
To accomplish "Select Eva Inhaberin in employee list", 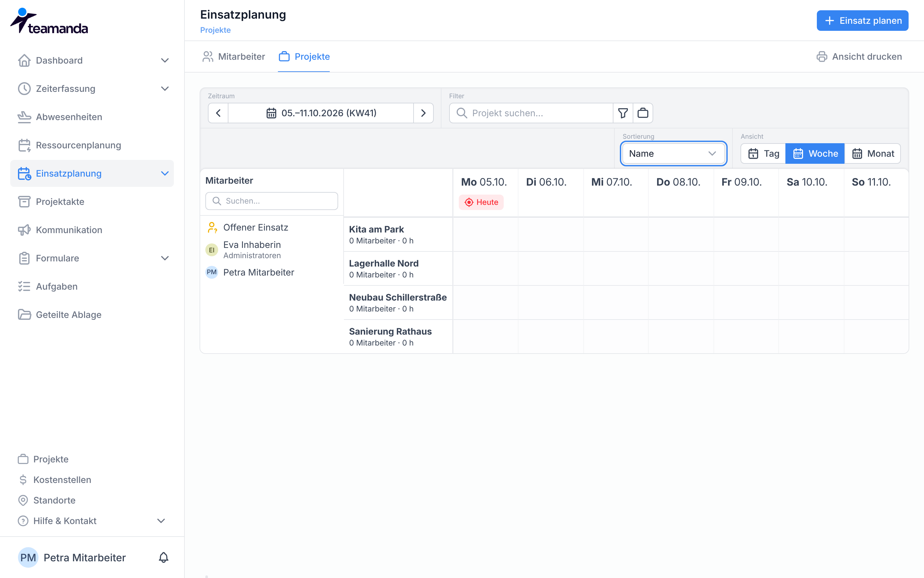I will (x=271, y=250).
